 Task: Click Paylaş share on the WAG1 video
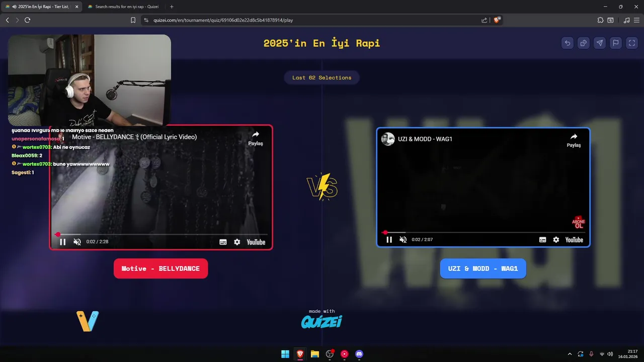[574, 140]
